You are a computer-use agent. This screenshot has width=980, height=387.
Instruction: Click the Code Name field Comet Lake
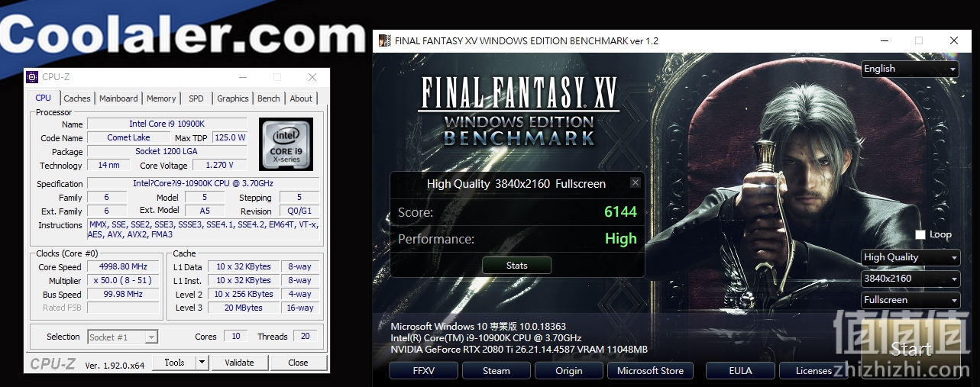128,138
